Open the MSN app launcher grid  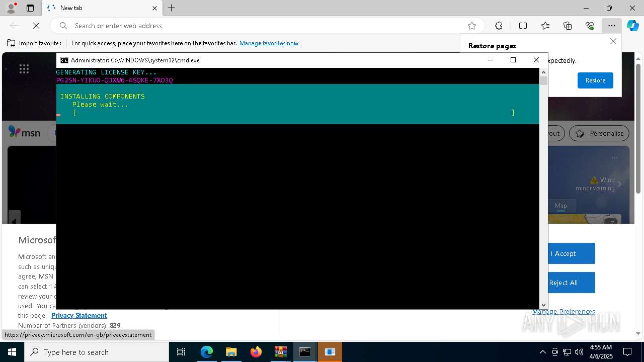(24, 69)
